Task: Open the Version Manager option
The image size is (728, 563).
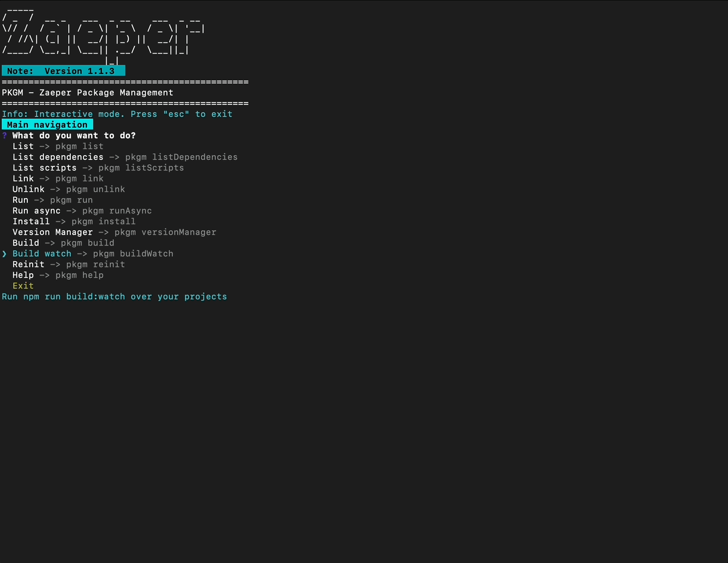Action: pyautogui.click(x=53, y=232)
